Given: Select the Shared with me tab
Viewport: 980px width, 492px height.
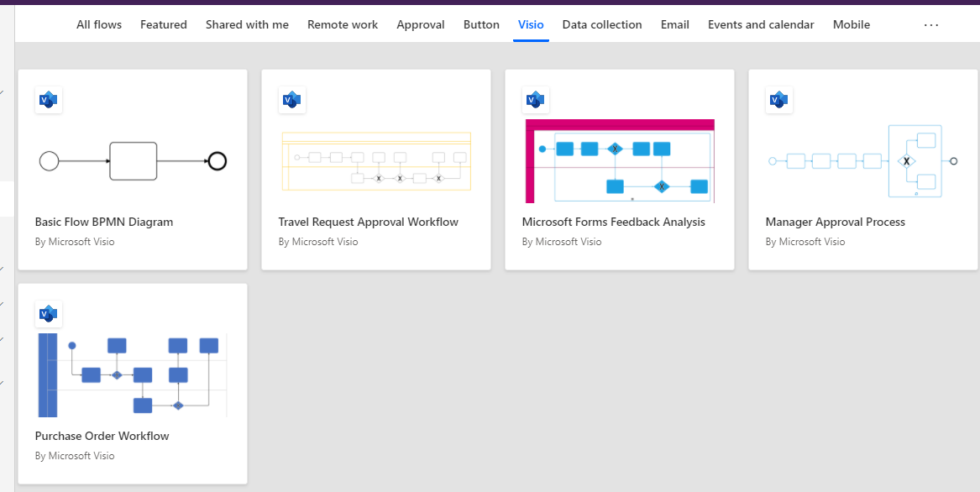Looking at the screenshot, I should coord(247,24).
